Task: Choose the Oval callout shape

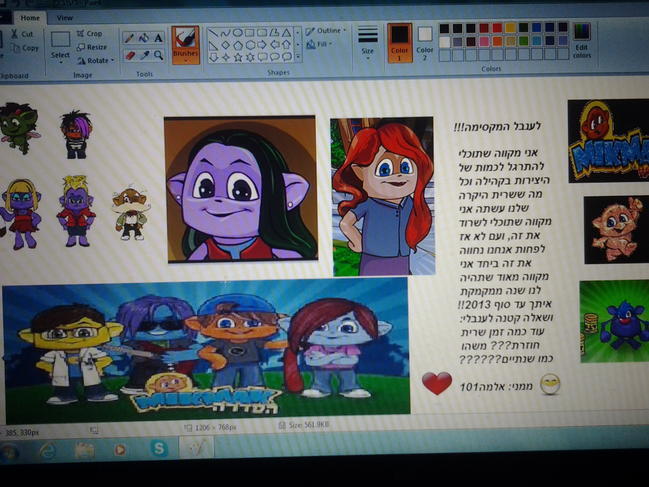Action: click(275, 57)
